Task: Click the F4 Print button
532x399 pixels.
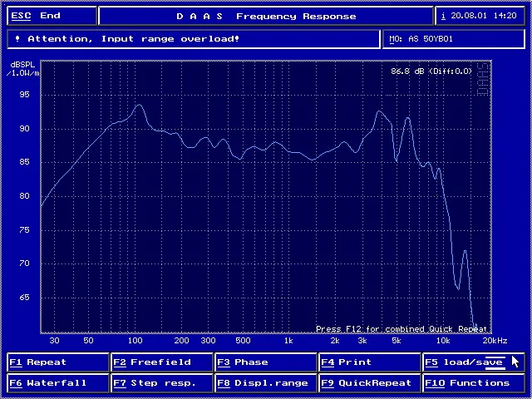Action: tap(370, 362)
